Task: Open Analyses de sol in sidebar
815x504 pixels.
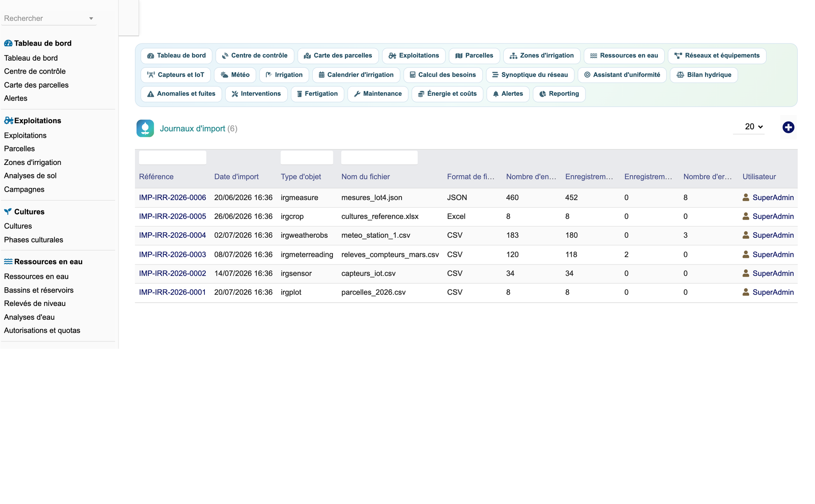Action: [30, 176]
